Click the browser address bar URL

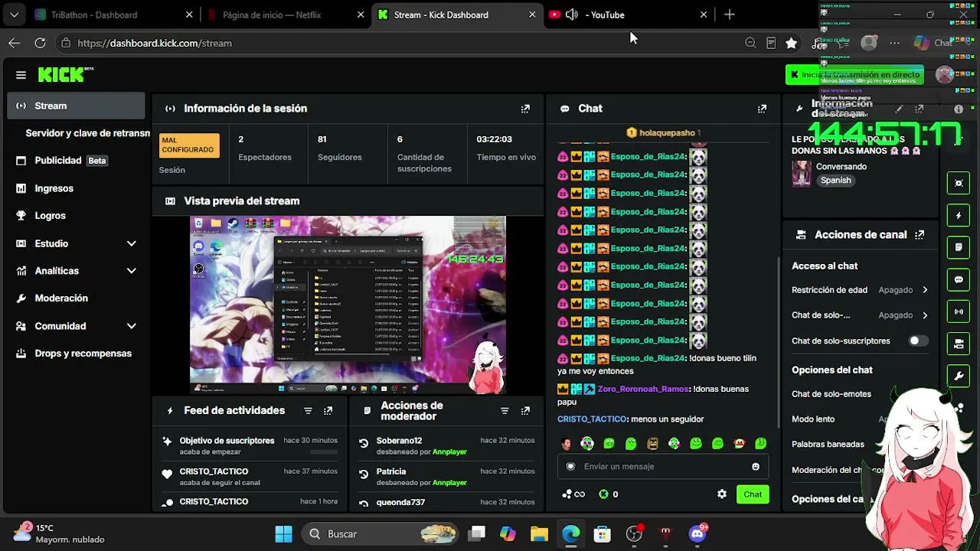[x=155, y=43]
